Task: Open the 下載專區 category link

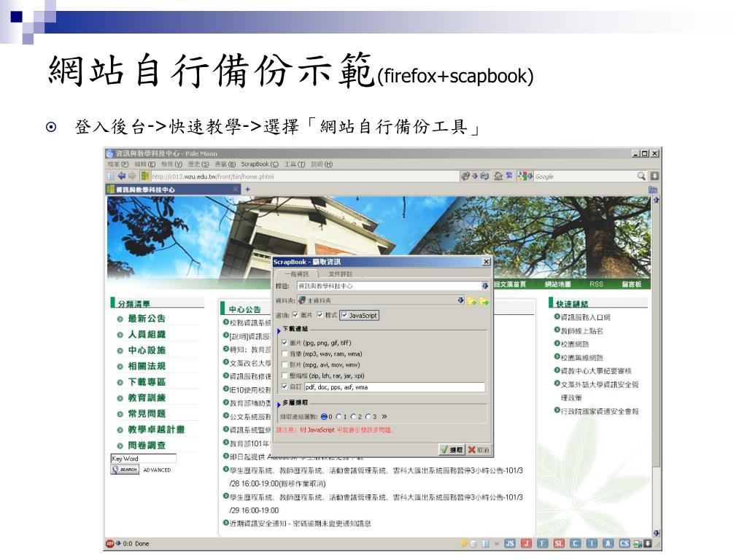Action: pyautogui.click(x=147, y=382)
